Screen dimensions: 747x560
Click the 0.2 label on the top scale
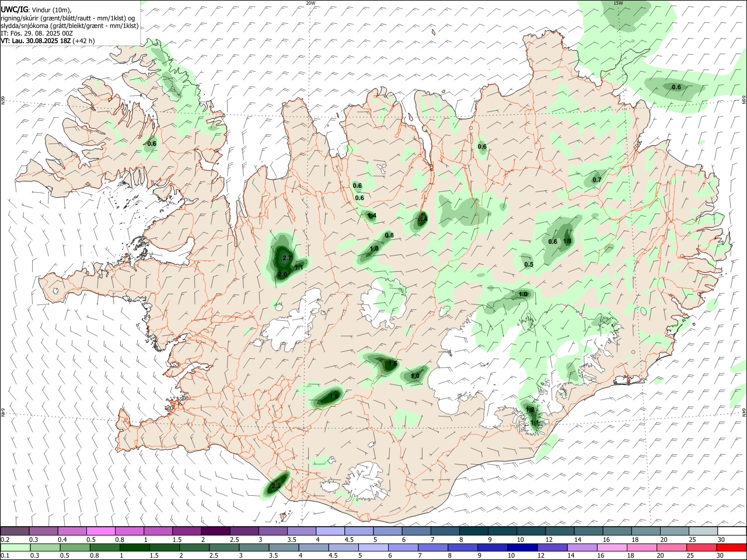(x=5, y=540)
